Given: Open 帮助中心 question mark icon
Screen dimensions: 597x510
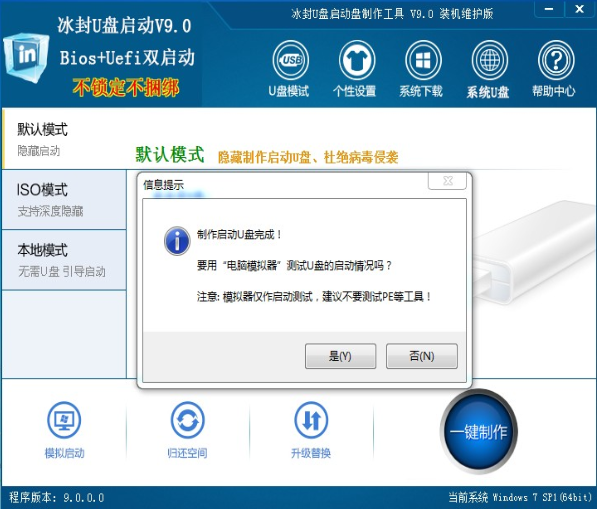Looking at the screenshot, I should [x=555, y=60].
